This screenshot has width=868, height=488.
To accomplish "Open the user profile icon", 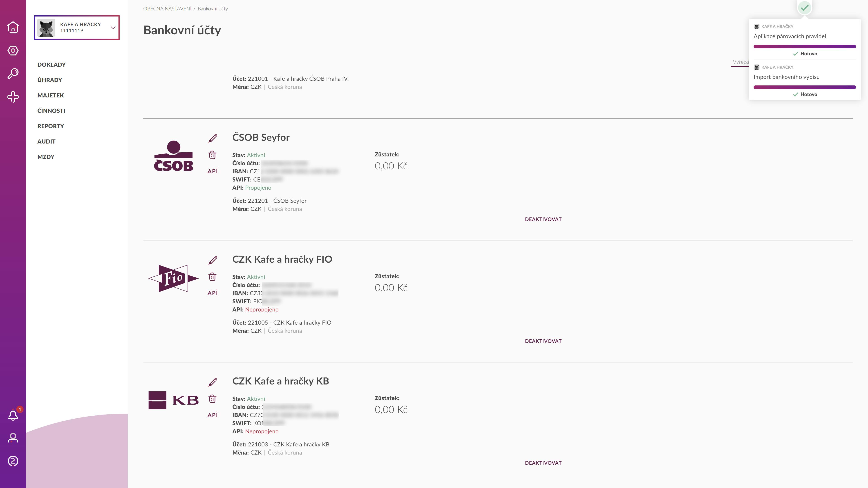I will tap(13, 438).
